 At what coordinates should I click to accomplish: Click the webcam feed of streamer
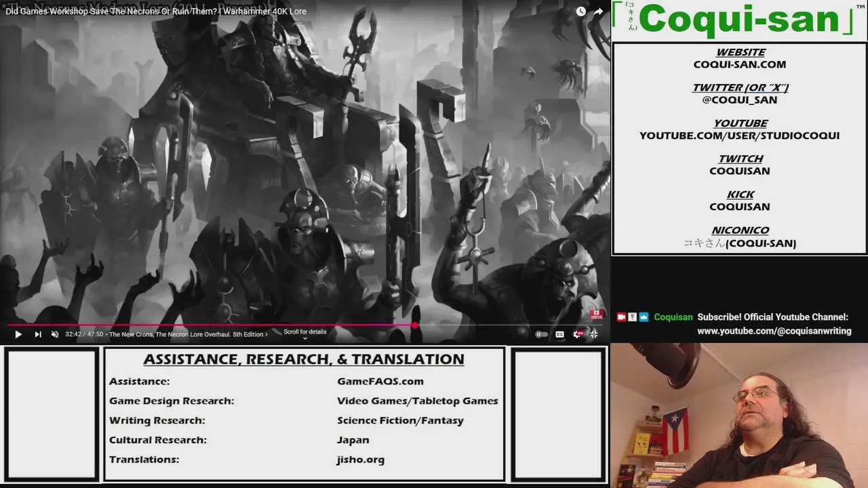click(739, 415)
